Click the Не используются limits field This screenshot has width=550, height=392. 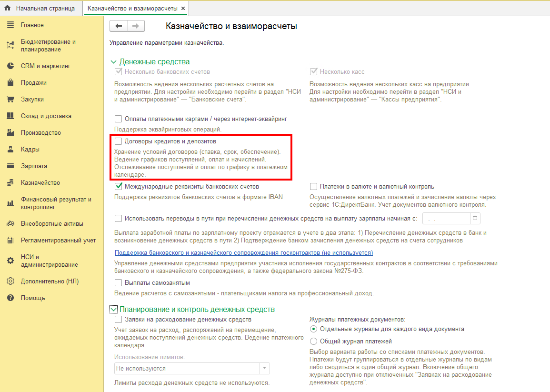(x=187, y=368)
